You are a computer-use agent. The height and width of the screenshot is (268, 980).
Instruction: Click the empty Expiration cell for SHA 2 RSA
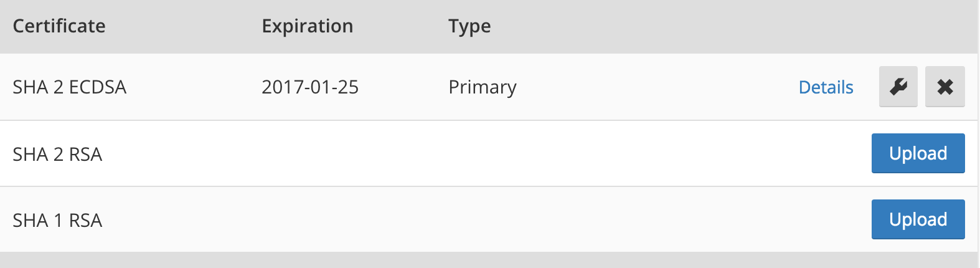(x=310, y=154)
